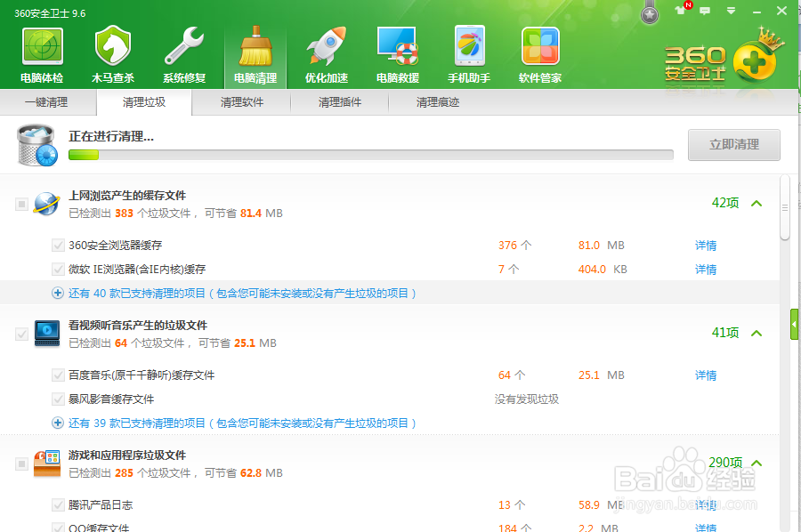Click the 404.0 KB size value

pos(603,269)
